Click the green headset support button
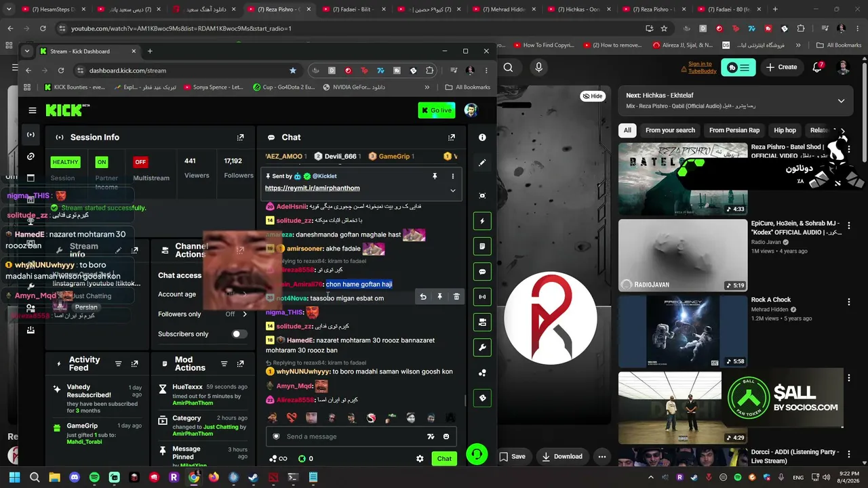 tap(477, 453)
